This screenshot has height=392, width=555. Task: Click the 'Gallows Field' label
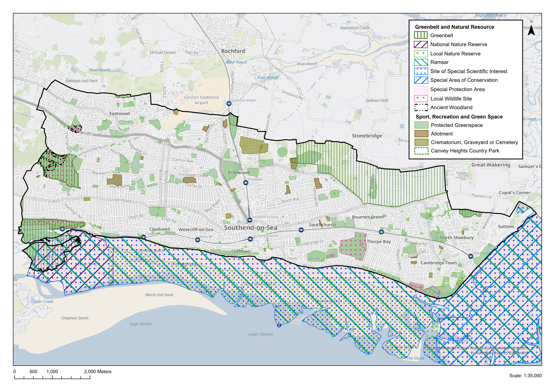pyautogui.click(x=377, y=100)
